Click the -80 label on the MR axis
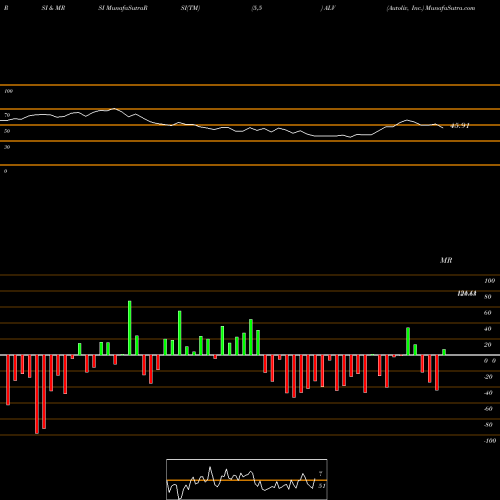This screenshot has width=500, height=500. (x=488, y=425)
